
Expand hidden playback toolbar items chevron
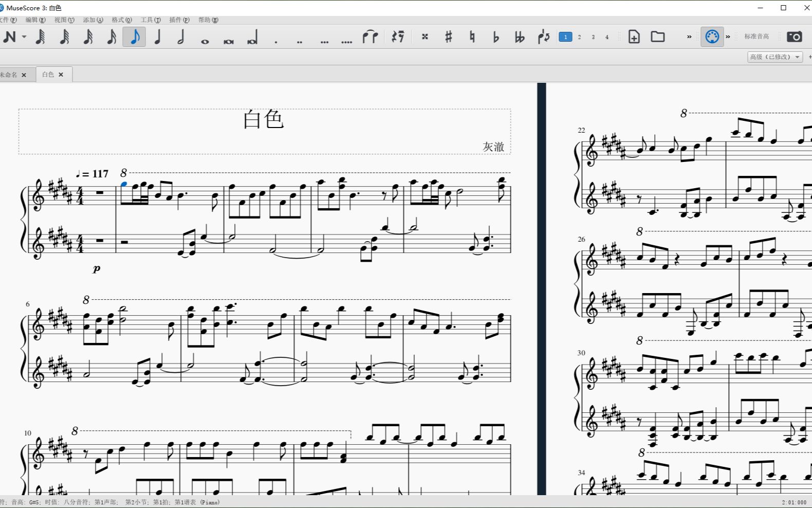(x=728, y=37)
